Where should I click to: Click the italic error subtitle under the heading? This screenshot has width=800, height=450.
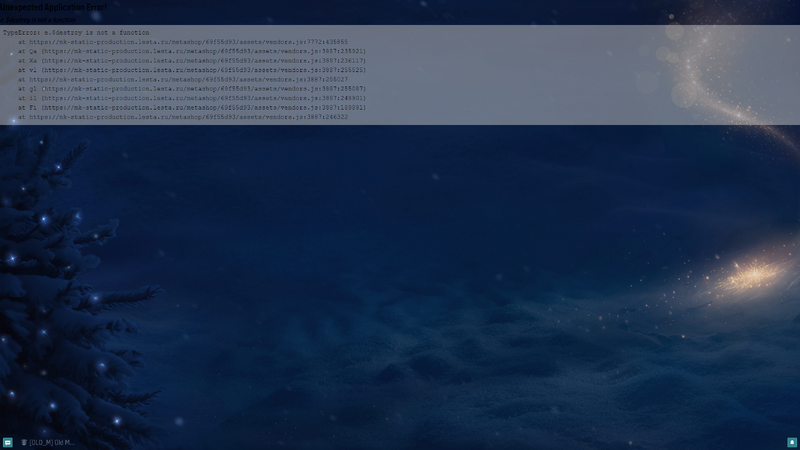40,19
